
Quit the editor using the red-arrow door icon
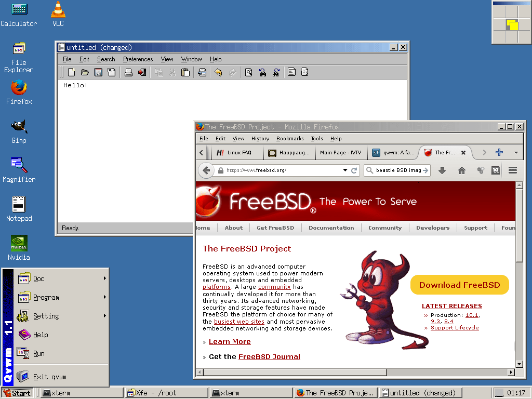142,72
